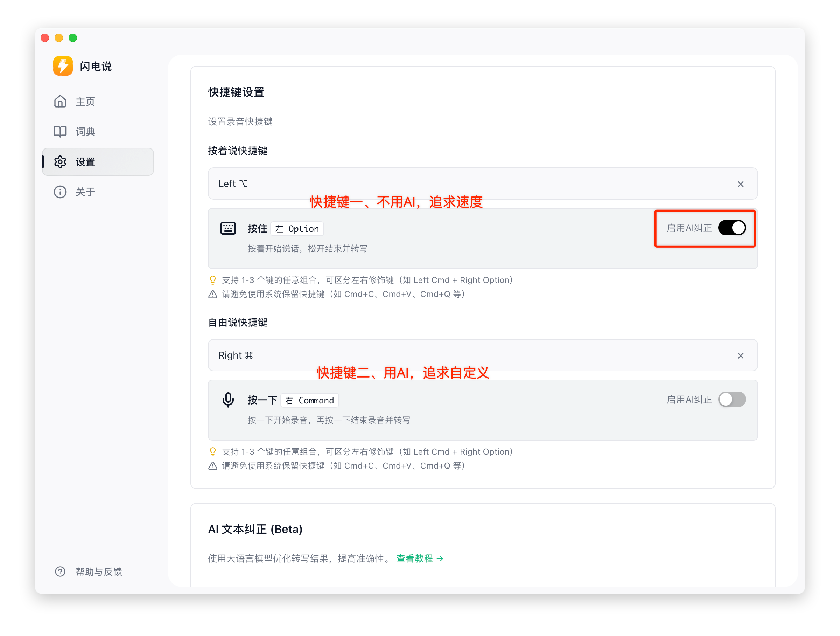Clear the Right Command shortcut with X

(x=740, y=355)
